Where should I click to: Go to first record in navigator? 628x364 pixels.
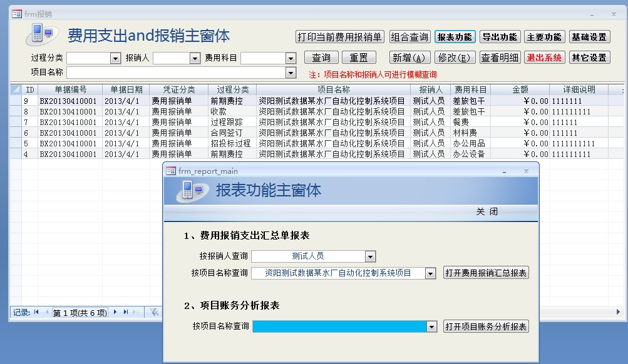click(36, 312)
